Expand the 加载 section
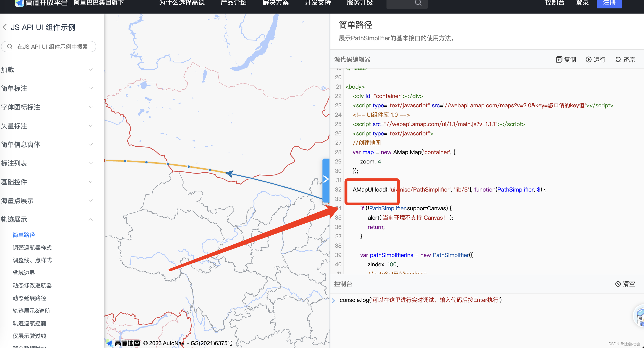 click(47, 69)
